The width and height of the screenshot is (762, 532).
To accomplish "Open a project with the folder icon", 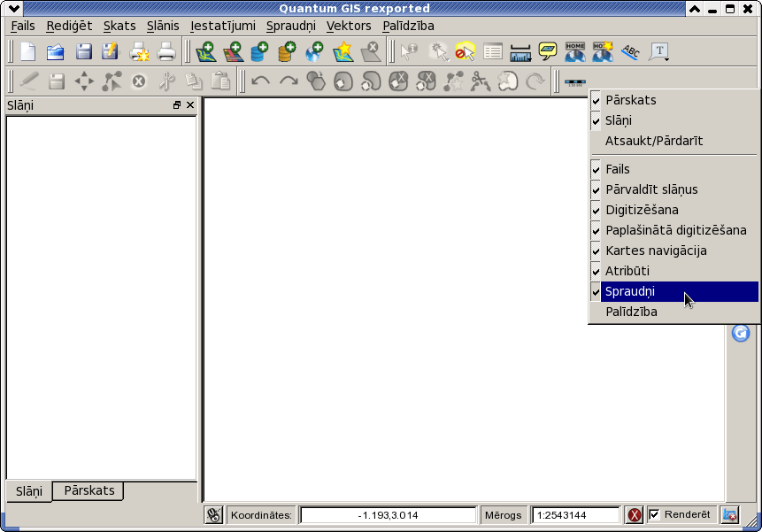I will click(x=56, y=51).
